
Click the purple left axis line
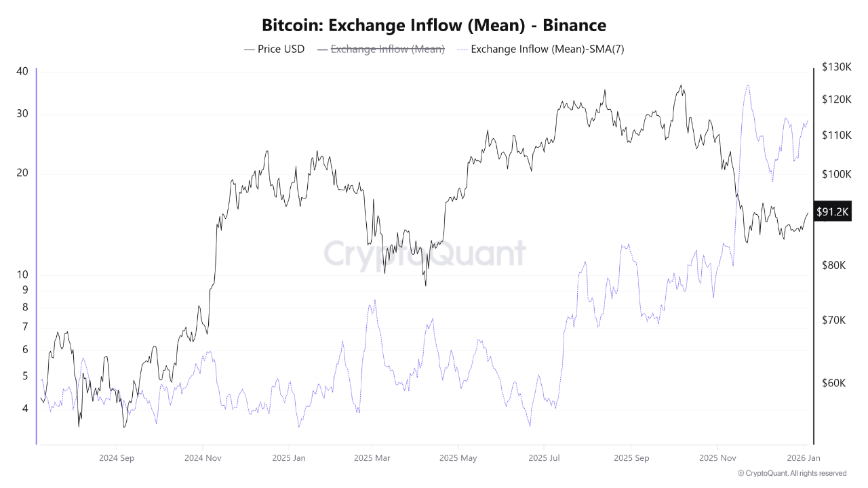[x=36, y=256]
